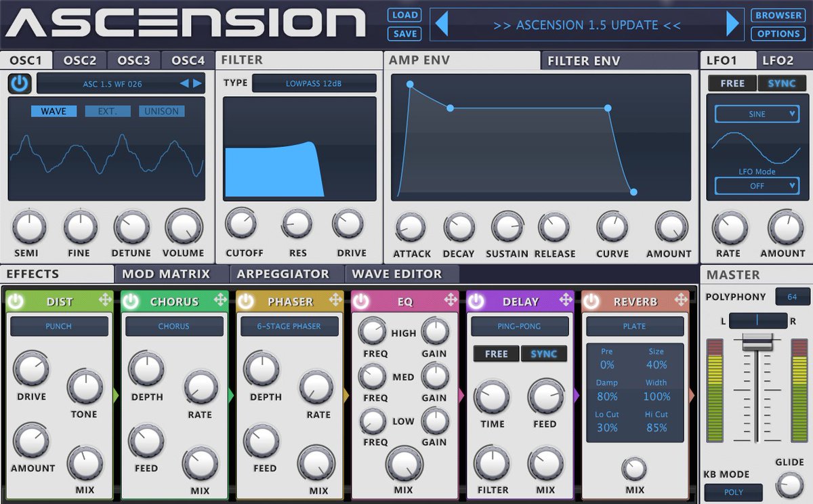Open the LFO Mode OFF dropdown
The image size is (813, 504).
tap(757, 186)
